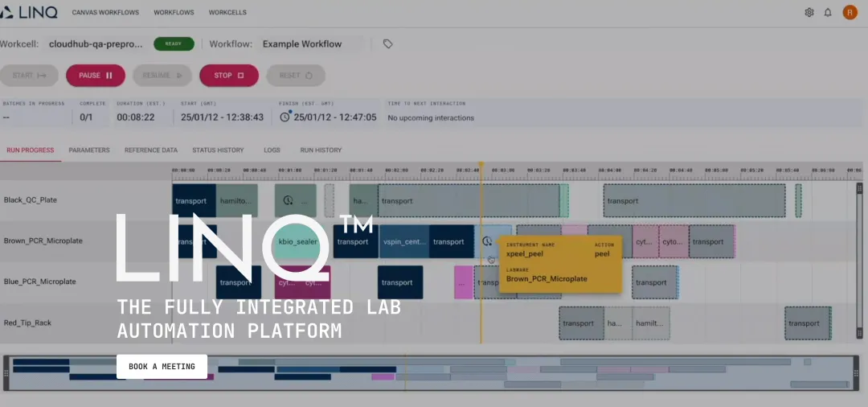Grab the vertical scrollbar bottom handle
The image size is (868, 407).
point(859,333)
